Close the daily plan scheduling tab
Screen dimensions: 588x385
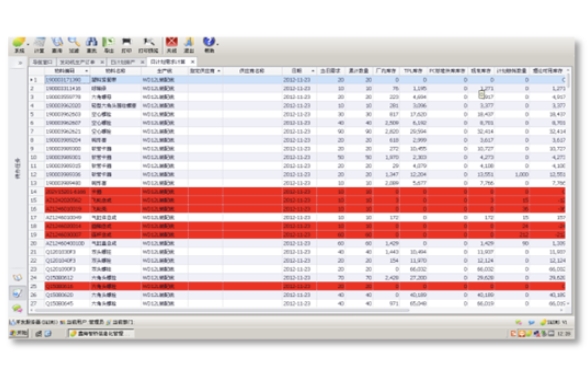pos(142,62)
